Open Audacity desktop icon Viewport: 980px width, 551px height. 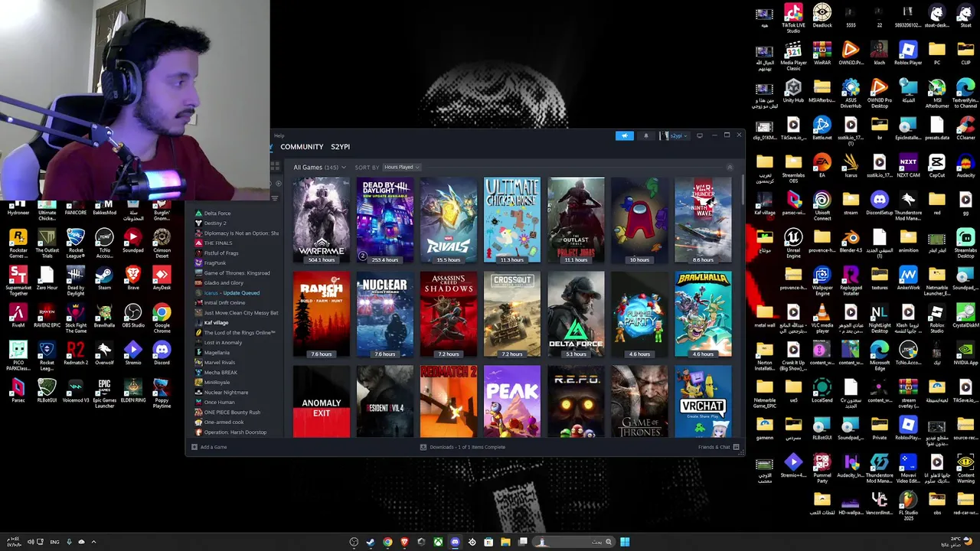[965, 165]
